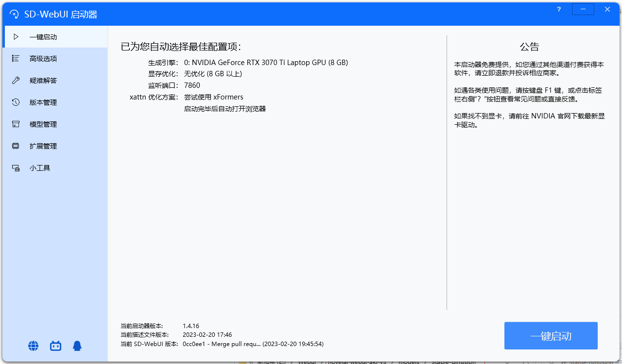Click the question mark help button
The image size is (622, 364).
[x=559, y=9]
